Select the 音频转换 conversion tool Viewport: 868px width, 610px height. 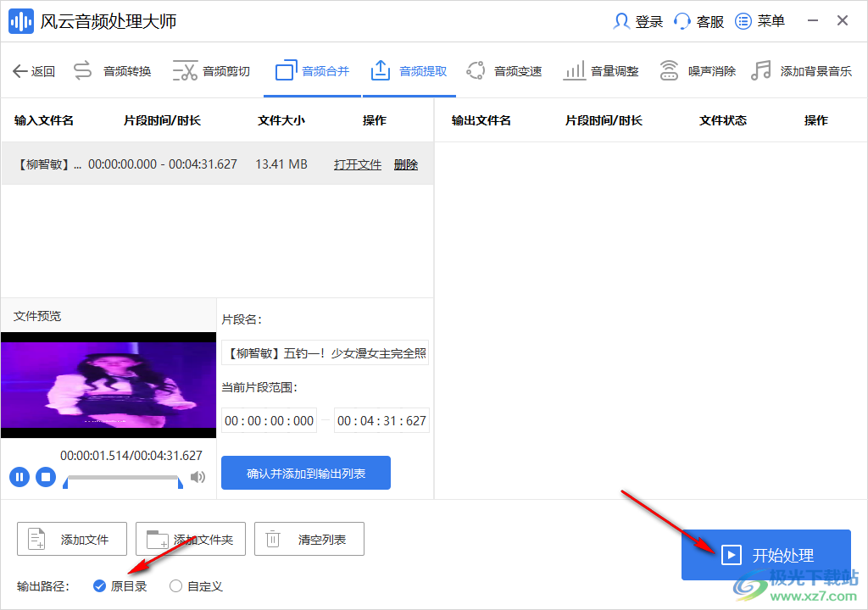pos(114,70)
